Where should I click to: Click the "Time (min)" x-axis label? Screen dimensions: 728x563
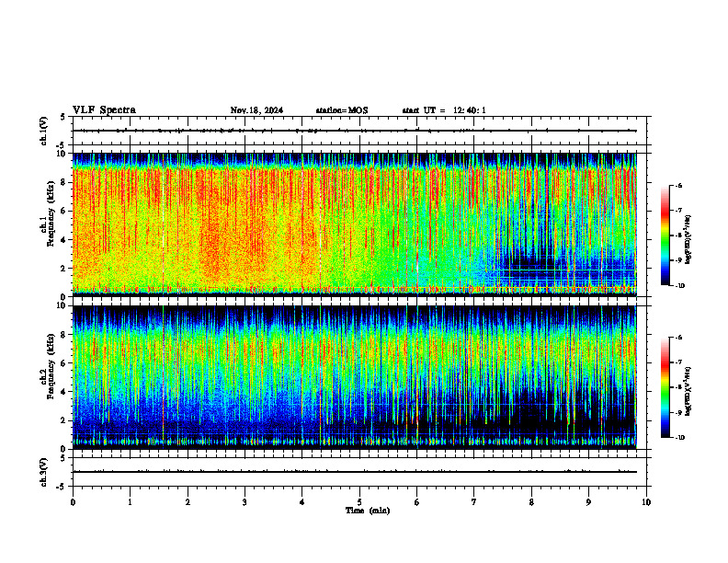(368, 511)
